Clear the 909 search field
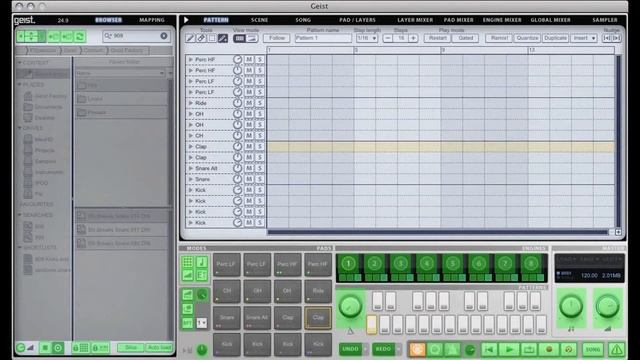 coord(164,36)
